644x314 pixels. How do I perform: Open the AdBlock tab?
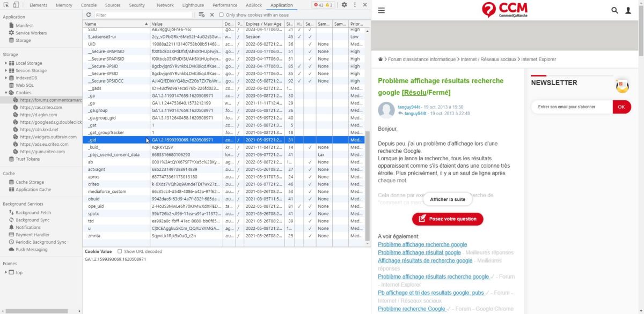(254, 5)
